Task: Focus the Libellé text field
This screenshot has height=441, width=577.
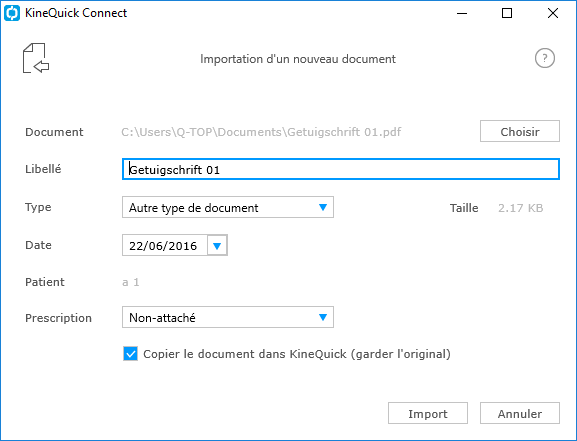Action: 341,169
